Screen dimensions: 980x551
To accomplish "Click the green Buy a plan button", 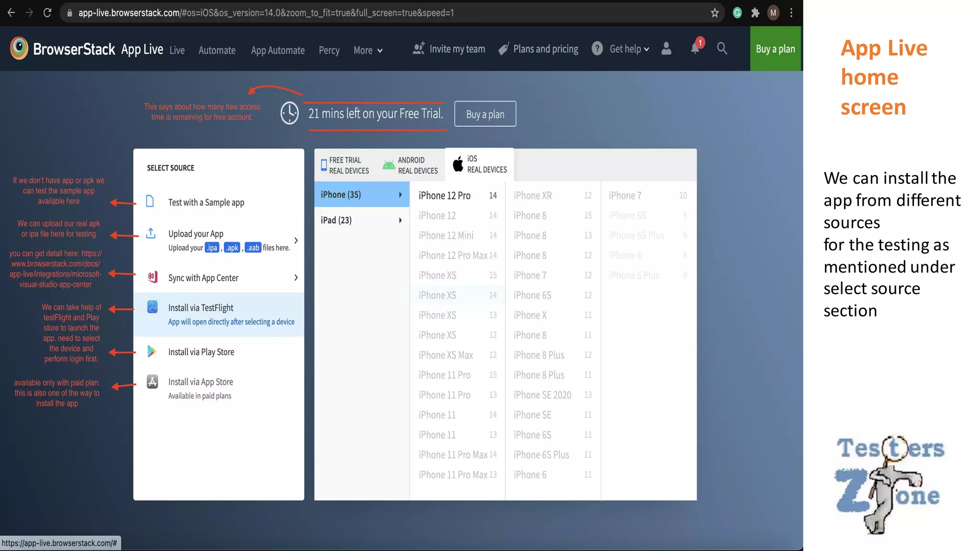I will point(775,49).
